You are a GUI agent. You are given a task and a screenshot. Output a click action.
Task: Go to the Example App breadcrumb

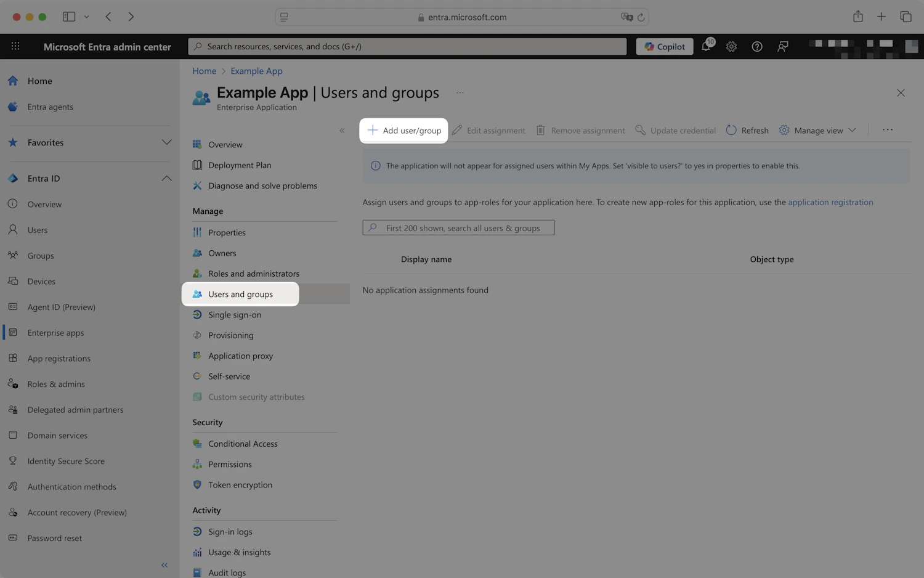click(x=256, y=71)
